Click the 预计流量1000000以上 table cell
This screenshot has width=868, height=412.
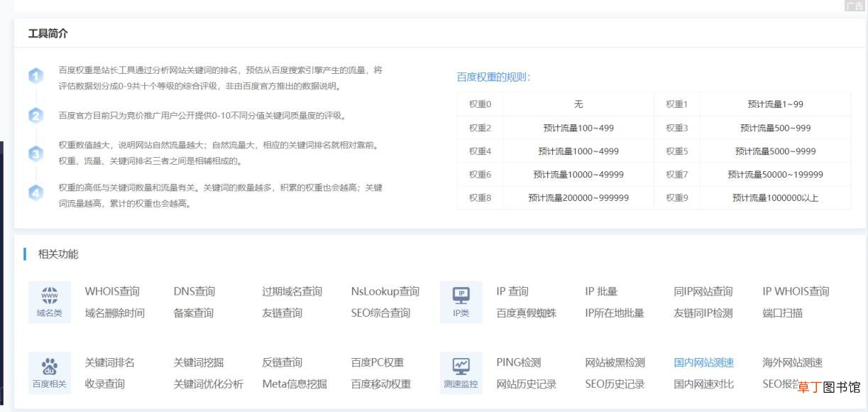pos(775,198)
